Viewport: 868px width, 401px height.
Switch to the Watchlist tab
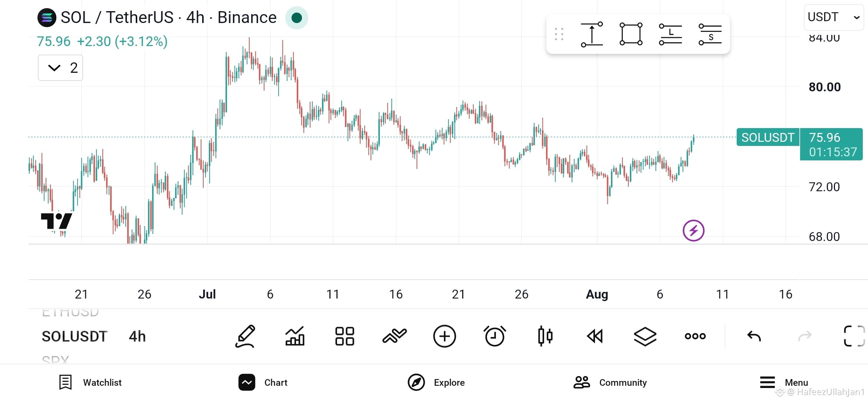(x=90, y=382)
